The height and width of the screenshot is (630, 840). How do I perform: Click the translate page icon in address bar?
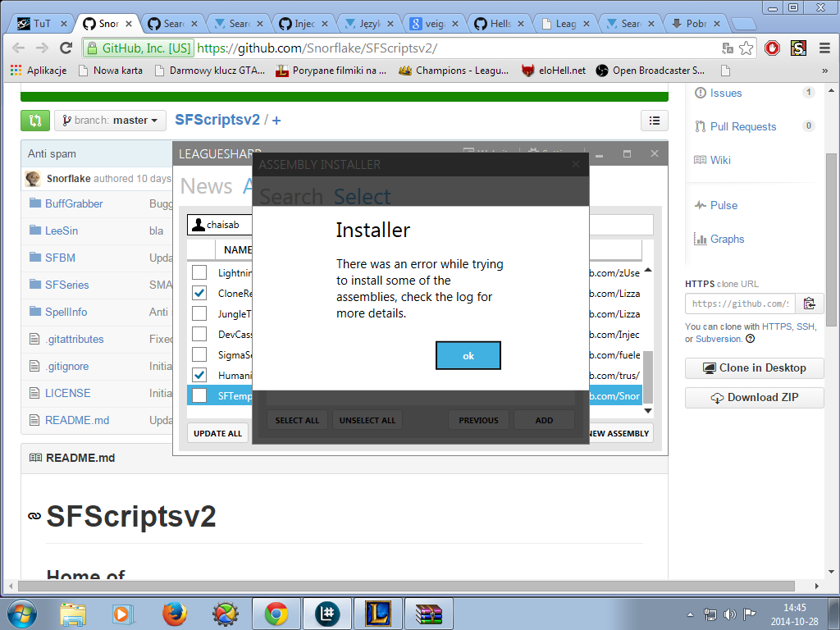(728, 48)
